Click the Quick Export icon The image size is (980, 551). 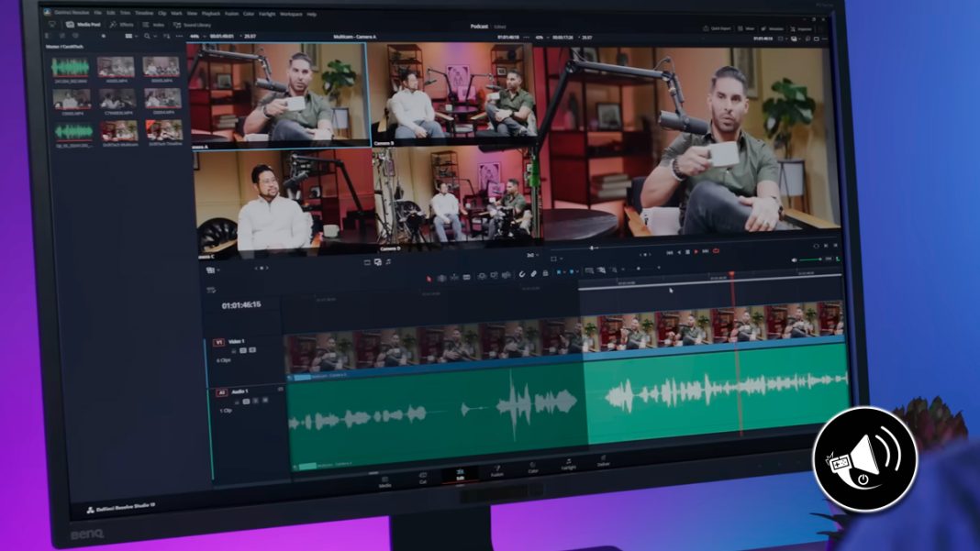click(718, 28)
